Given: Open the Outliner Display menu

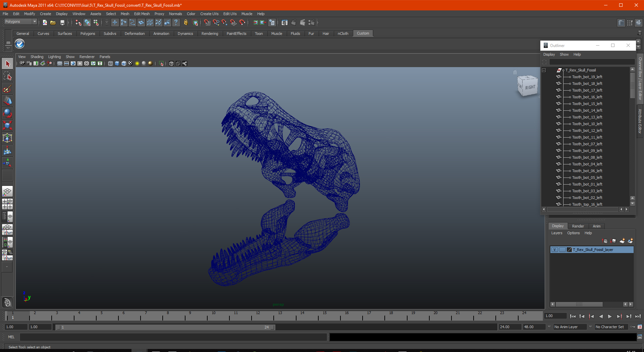Looking at the screenshot, I should click(549, 54).
